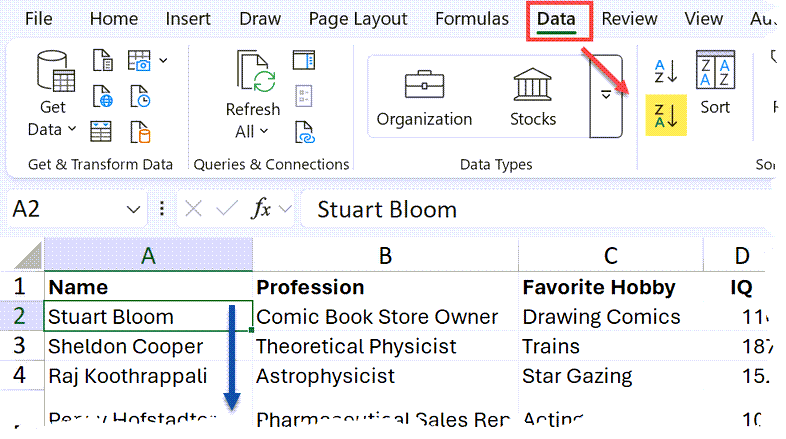
Task: Open the Review tab
Action: 629,19
